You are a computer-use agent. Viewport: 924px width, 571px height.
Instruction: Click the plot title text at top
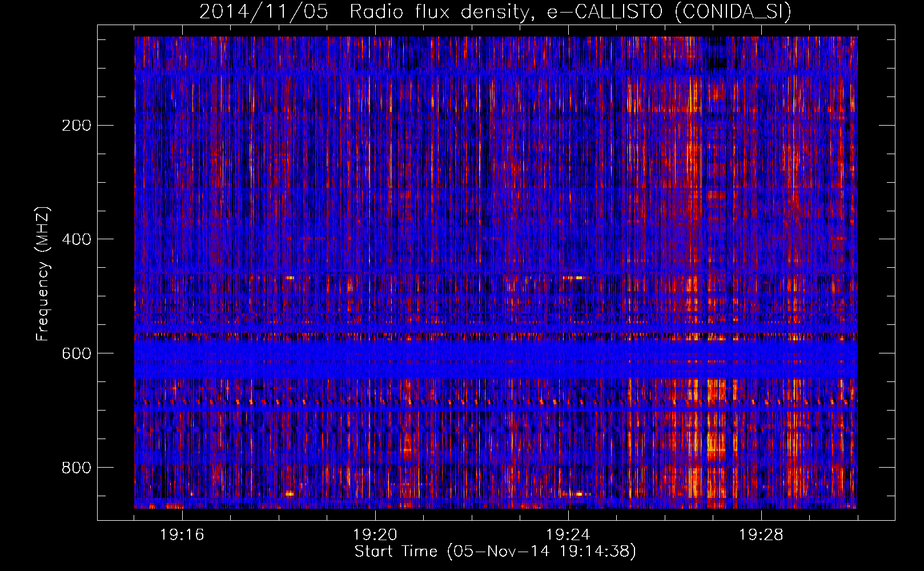pos(495,12)
